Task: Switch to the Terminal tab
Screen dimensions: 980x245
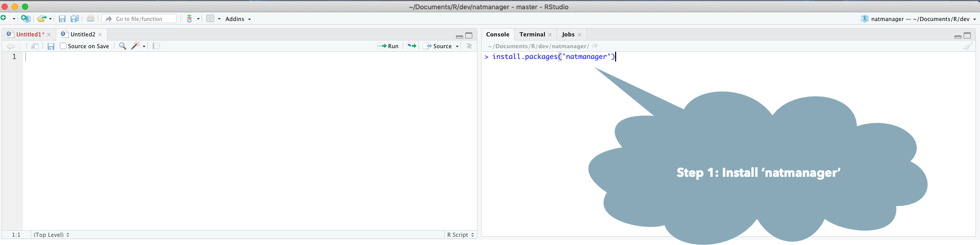Action: [x=532, y=34]
